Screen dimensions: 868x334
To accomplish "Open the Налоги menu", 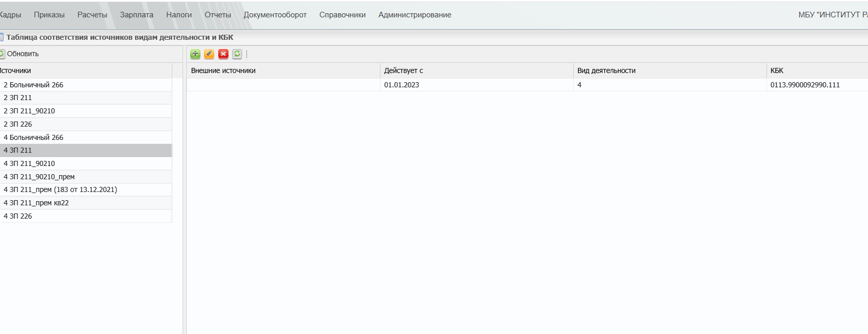I will point(179,15).
